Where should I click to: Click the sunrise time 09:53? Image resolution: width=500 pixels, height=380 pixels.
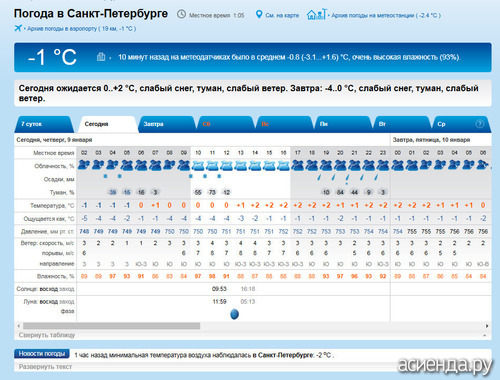pos(219,289)
